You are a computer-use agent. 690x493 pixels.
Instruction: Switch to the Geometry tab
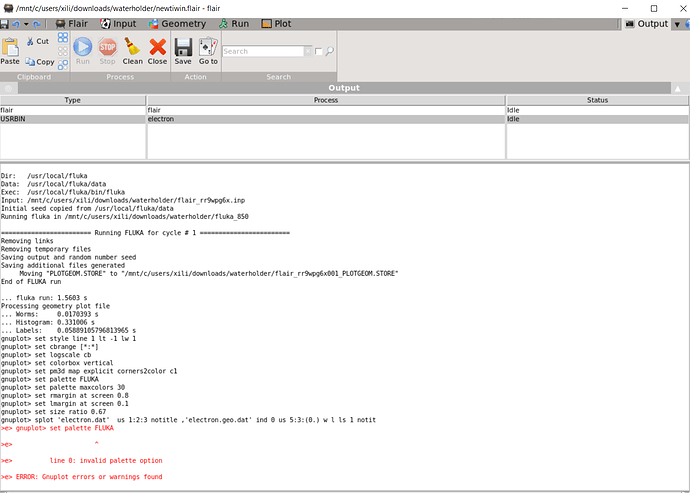[x=177, y=24]
